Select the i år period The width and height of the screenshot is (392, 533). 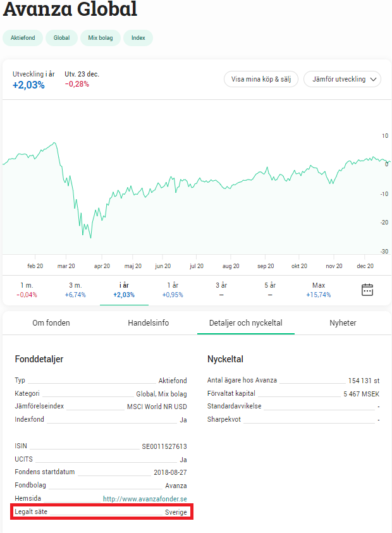pyautogui.click(x=124, y=290)
